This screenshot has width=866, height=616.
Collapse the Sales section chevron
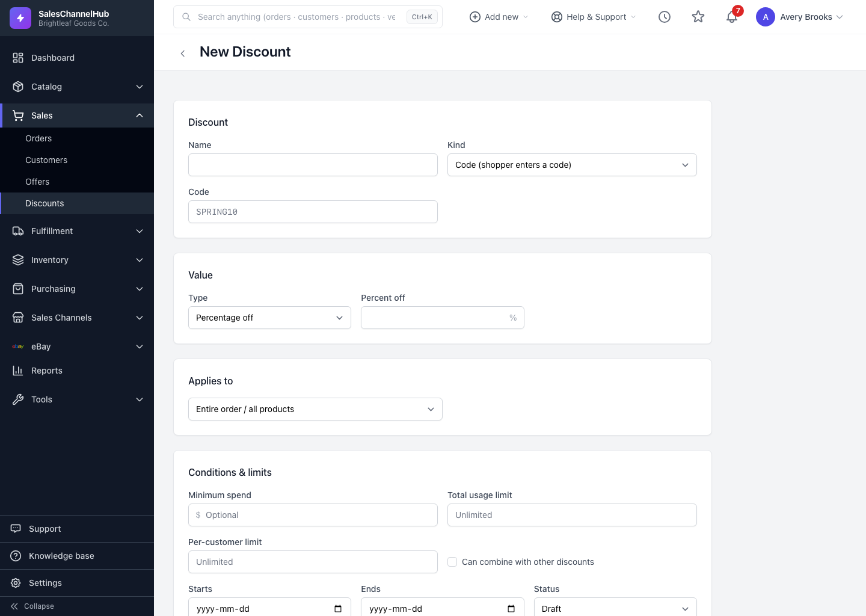pos(140,115)
